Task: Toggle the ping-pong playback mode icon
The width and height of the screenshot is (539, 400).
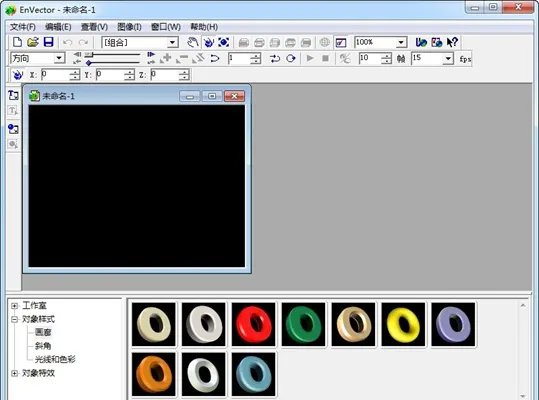Action: [275, 58]
